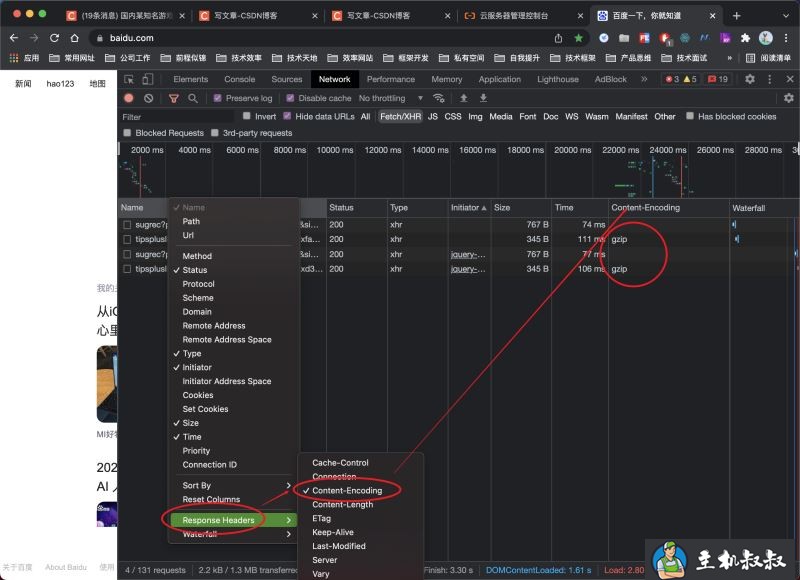Show hidden bookmarks overflow chevron
Viewport: 800px width, 580px height.
730,58
